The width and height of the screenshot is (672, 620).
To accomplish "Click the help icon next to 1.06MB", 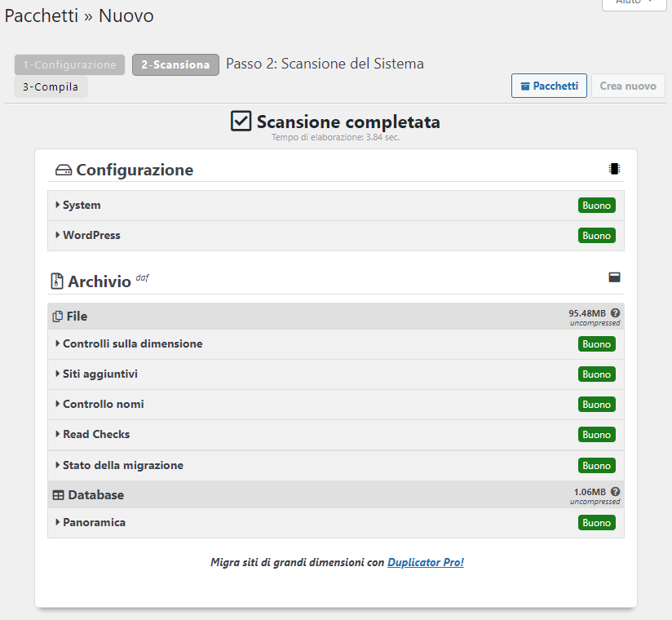I will 615,491.
